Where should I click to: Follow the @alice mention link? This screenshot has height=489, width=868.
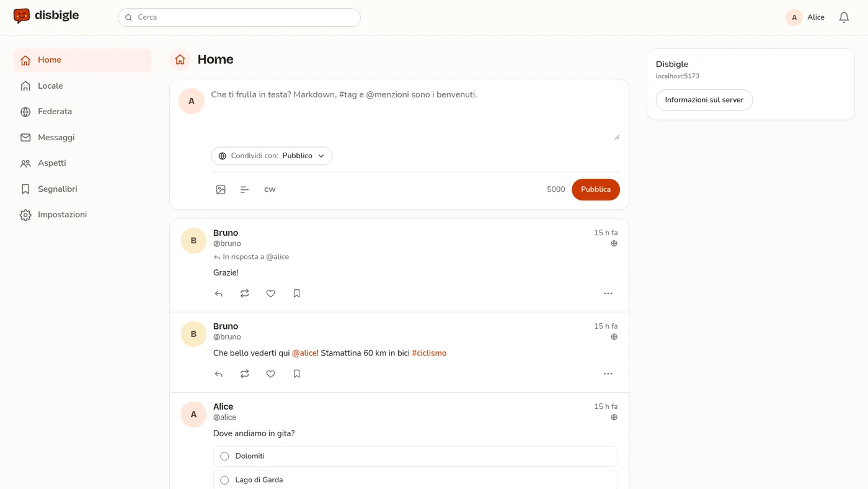point(304,353)
